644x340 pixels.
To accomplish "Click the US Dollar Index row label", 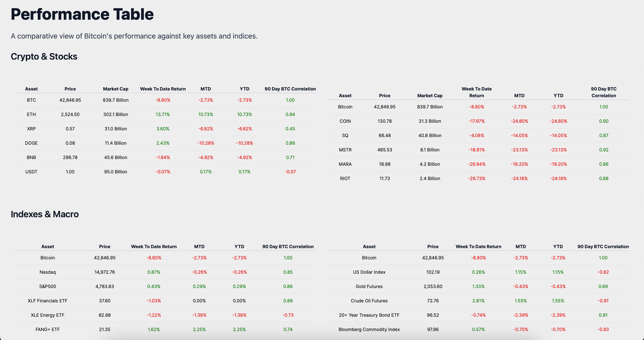I will [x=369, y=272].
